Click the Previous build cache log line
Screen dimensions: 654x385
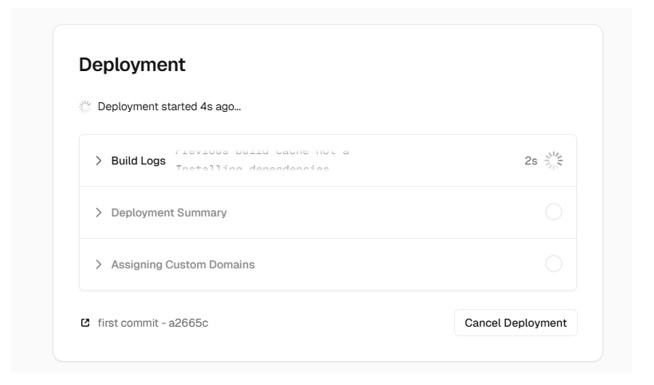tap(262, 151)
